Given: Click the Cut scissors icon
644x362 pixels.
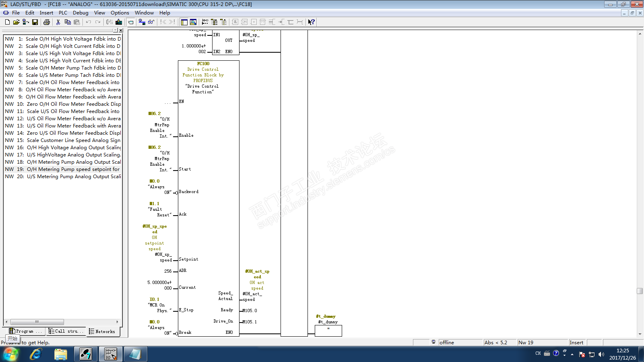Looking at the screenshot, I should (x=58, y=22).
